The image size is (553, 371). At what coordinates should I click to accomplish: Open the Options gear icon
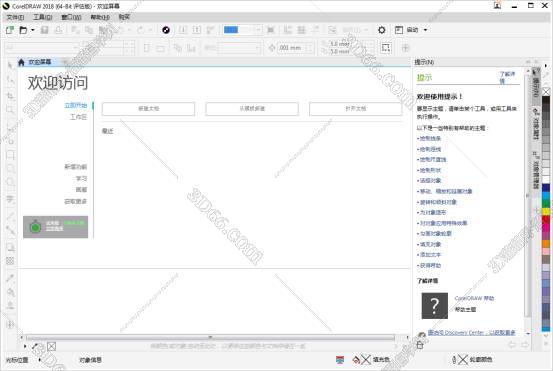(x=382, y=30)
